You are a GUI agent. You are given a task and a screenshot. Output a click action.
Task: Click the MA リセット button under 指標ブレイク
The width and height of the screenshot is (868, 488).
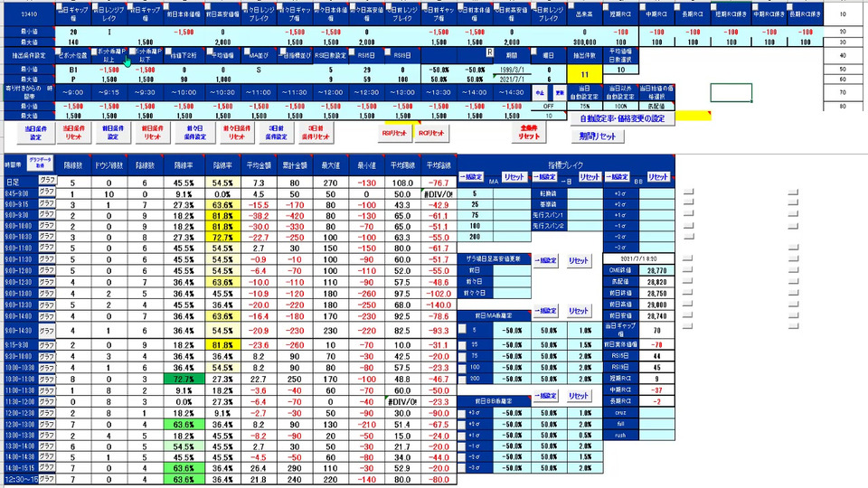tap(514, 177)
